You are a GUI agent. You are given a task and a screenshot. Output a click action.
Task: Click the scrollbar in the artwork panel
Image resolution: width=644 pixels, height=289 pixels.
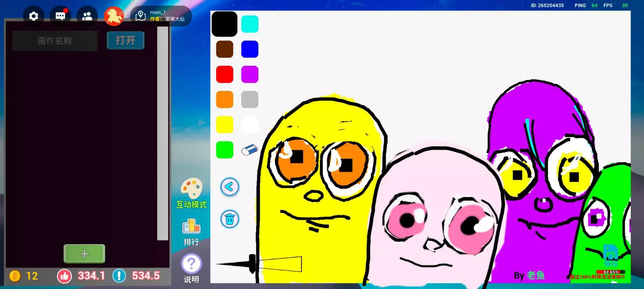point(162,133)
